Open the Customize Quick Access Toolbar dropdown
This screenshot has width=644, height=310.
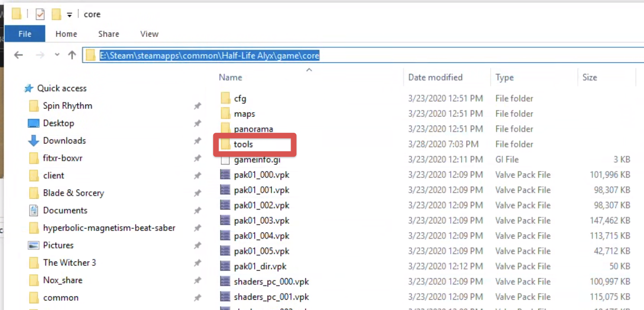[69, 15]
